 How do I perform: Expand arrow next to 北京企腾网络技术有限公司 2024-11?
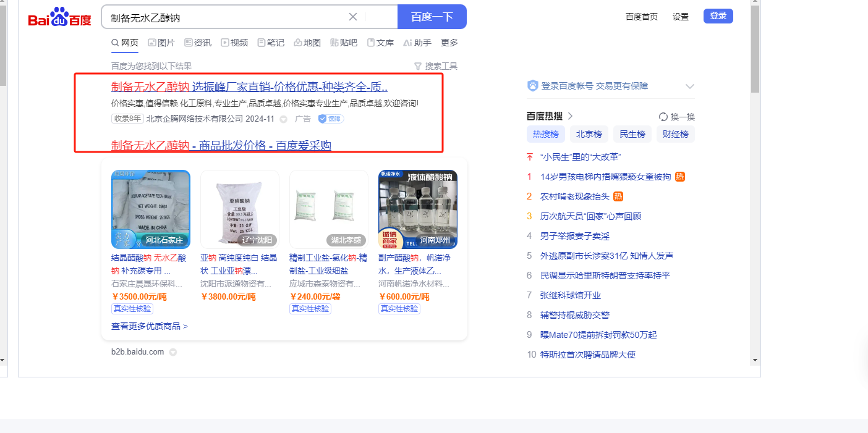click(x=284, y=119)
